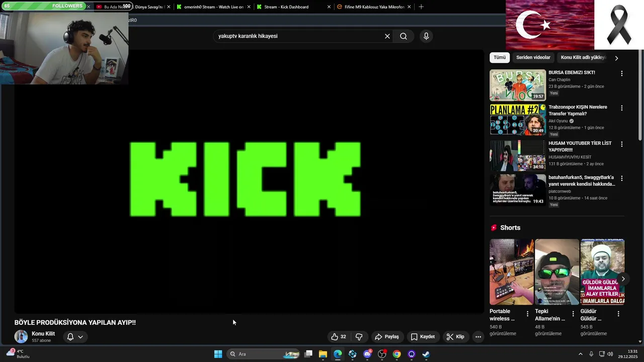
Task: Open Trabzonspor KIŞIN Nerelere Transfer video title
Action: 578,110
